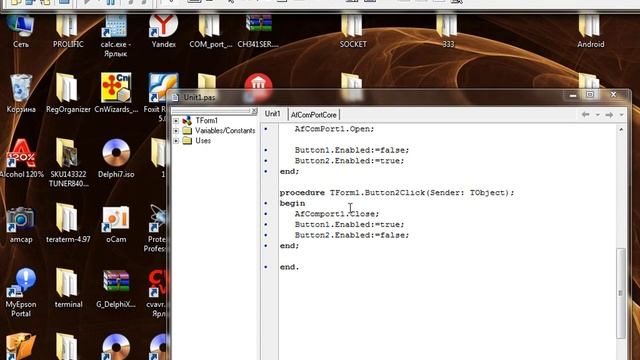Navigate forward with the right arrow button
The image size is (640, 360).
[x=609, y=115]
